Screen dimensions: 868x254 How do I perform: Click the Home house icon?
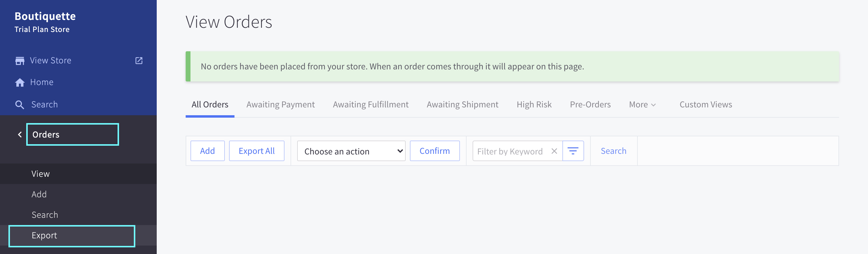20,82
